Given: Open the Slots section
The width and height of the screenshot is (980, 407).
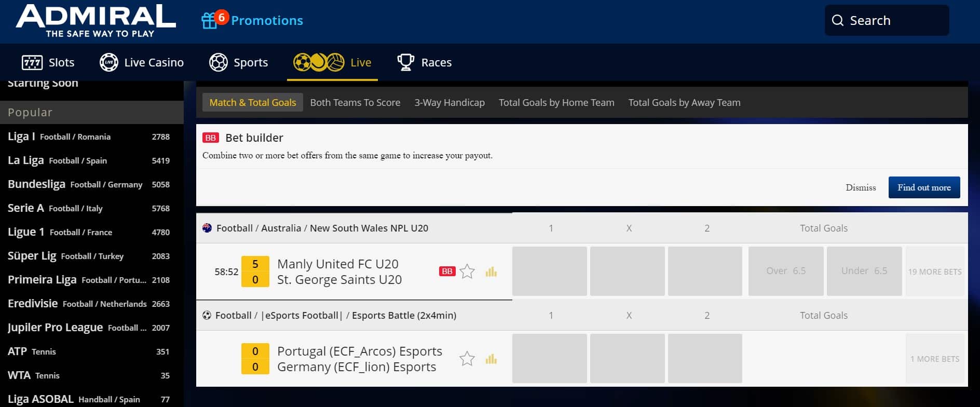Looking at the screenshot, I should point(48,62).
